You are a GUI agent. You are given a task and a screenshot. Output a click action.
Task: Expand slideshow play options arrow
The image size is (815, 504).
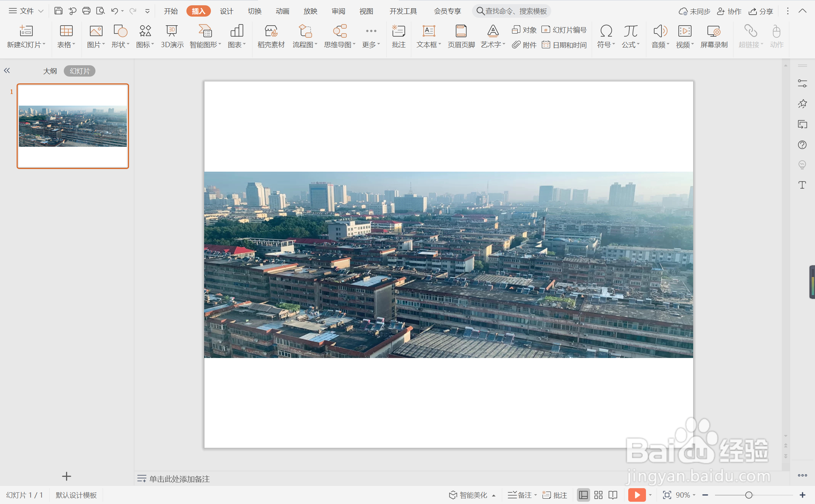pos(650,495)
